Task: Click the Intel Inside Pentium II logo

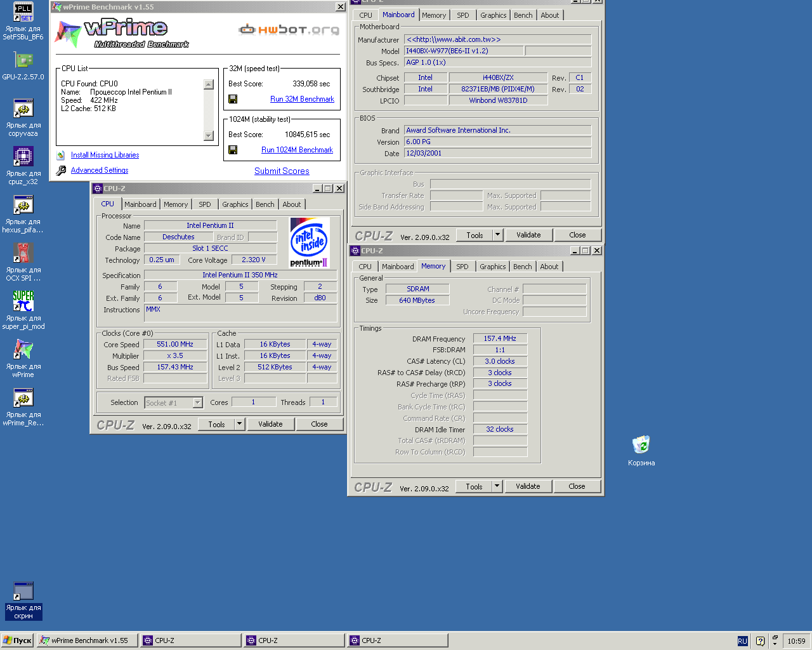Action: click(x=309, y=242)
